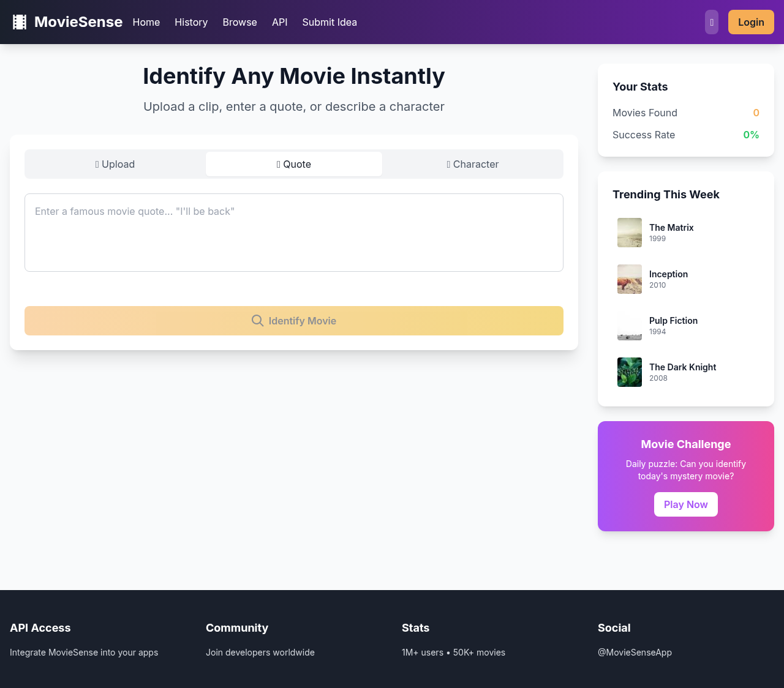Select Pulp Fiction from Trending This Week
The image size is (784, 688).
(673, 326)
